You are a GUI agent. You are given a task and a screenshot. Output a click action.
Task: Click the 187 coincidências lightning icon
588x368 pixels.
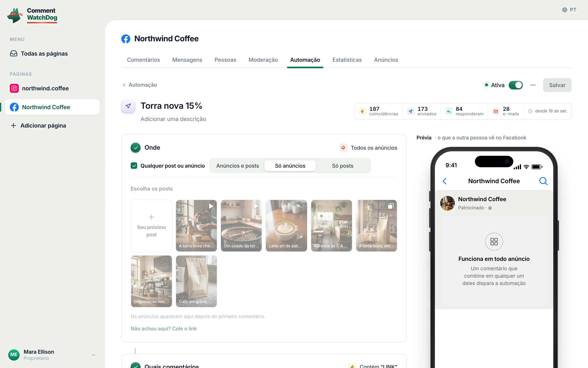[362, 111]
